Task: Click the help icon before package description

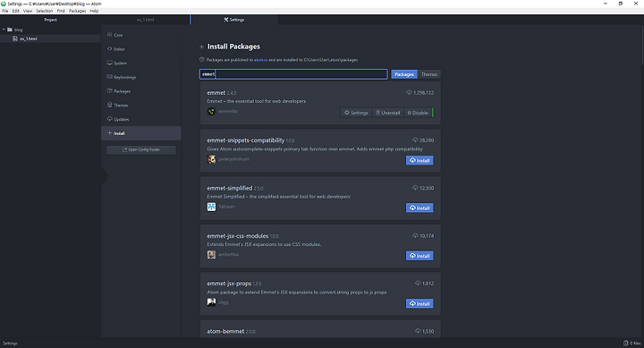Action: click(x=201, y=60)
